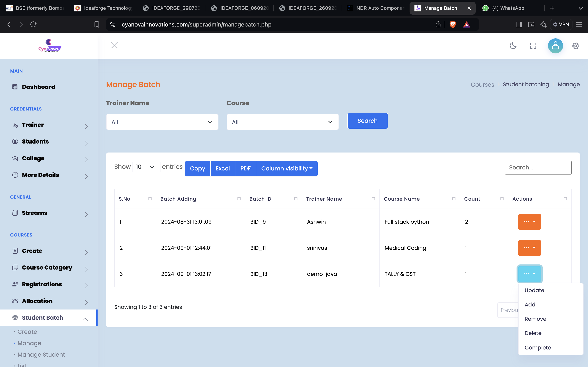This screenshot has width=588, height=367.
Task: Click the Search button to filter batches
Action: pos(367,120)
